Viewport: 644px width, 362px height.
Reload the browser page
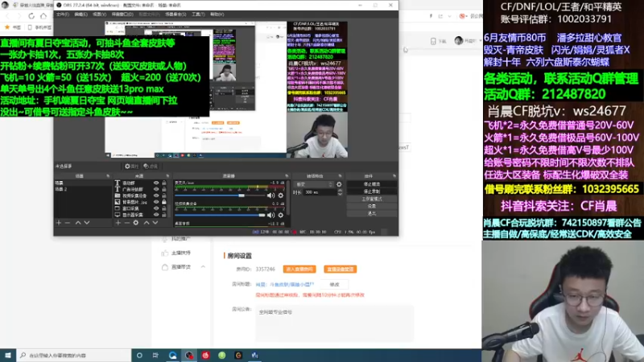pyautogui.click(x=31, y=16)
